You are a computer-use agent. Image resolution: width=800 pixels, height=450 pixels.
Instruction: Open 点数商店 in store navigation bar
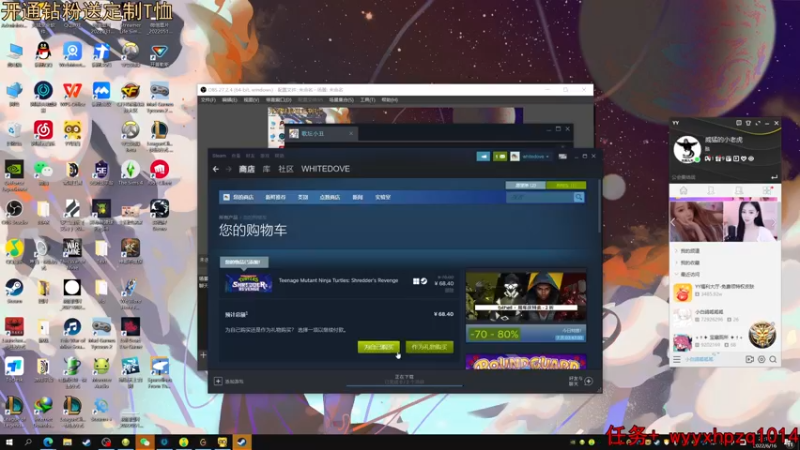coord(330,197)
